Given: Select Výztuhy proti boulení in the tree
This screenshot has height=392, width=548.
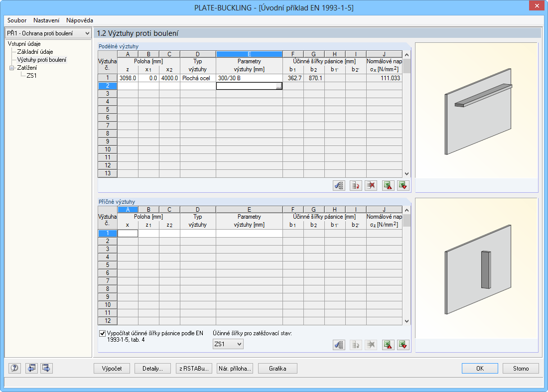Looking at the screenshot, I should (41, 60).
